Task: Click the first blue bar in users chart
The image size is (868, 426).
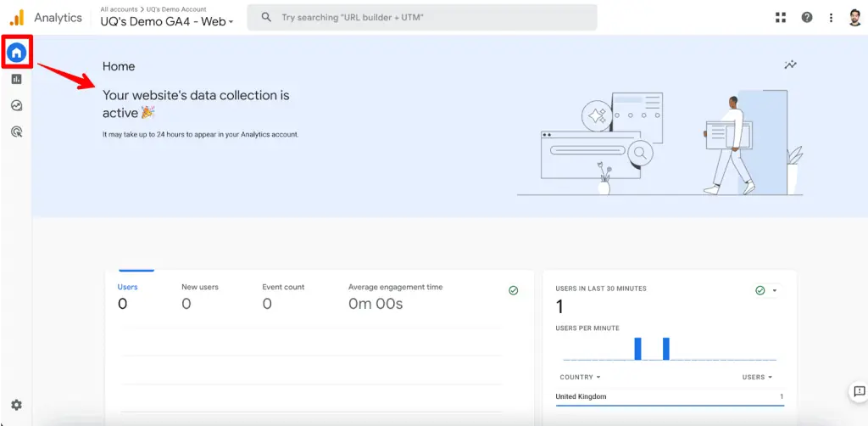Action: [637, 349]
